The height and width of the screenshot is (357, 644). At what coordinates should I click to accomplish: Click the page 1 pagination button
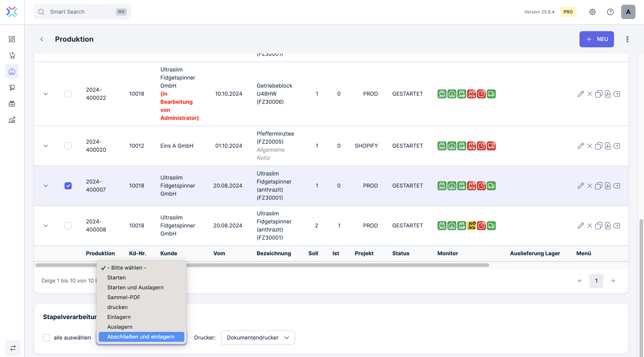tap(596, 280)
